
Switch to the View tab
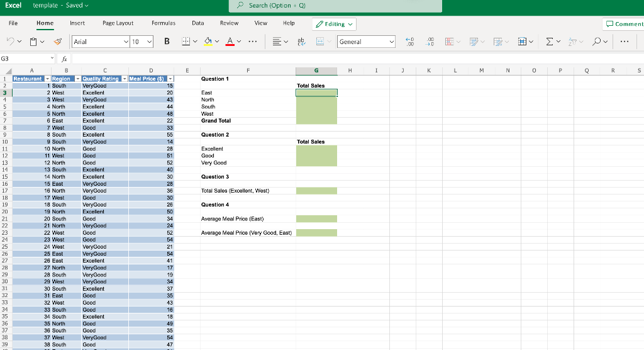tap(261, 23)
